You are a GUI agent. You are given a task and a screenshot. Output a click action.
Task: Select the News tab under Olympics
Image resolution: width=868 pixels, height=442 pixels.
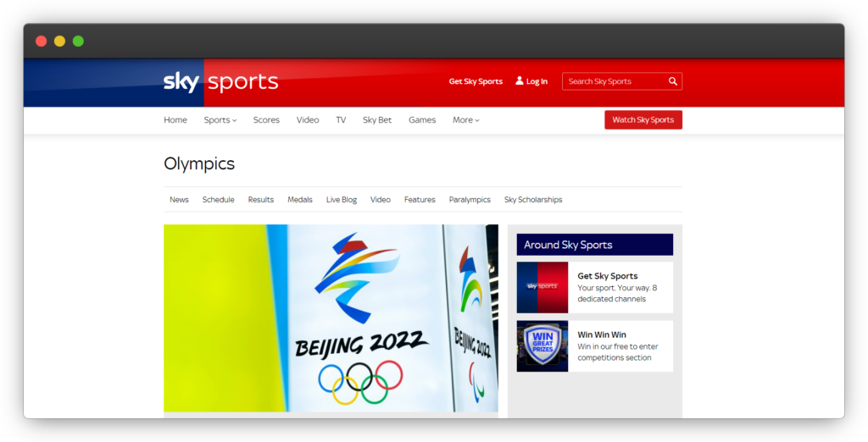pos(180,200)
